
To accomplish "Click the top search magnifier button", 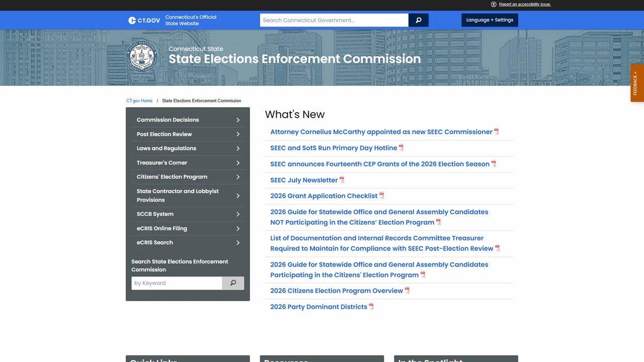I will point(419,20).
